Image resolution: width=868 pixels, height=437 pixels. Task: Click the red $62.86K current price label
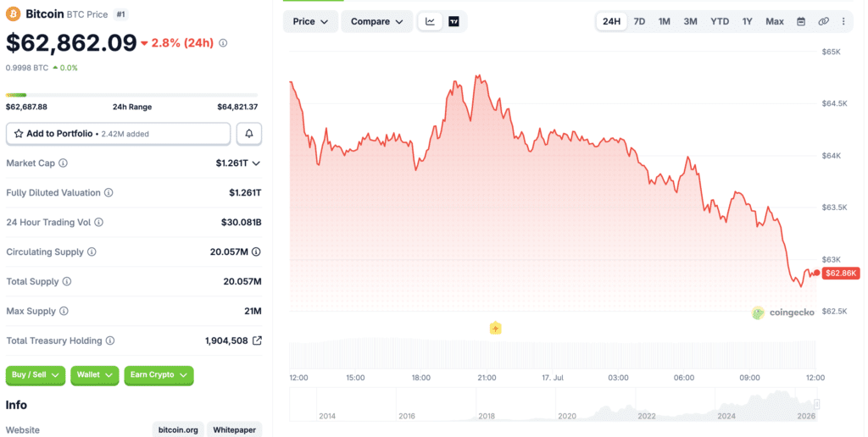(841, 274)
